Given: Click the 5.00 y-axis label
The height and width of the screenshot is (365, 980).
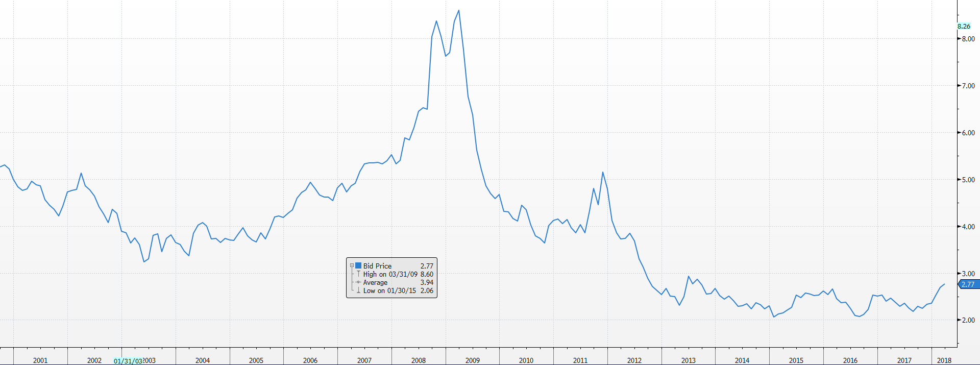Looking at the screenshot, I should pos(968,180).
